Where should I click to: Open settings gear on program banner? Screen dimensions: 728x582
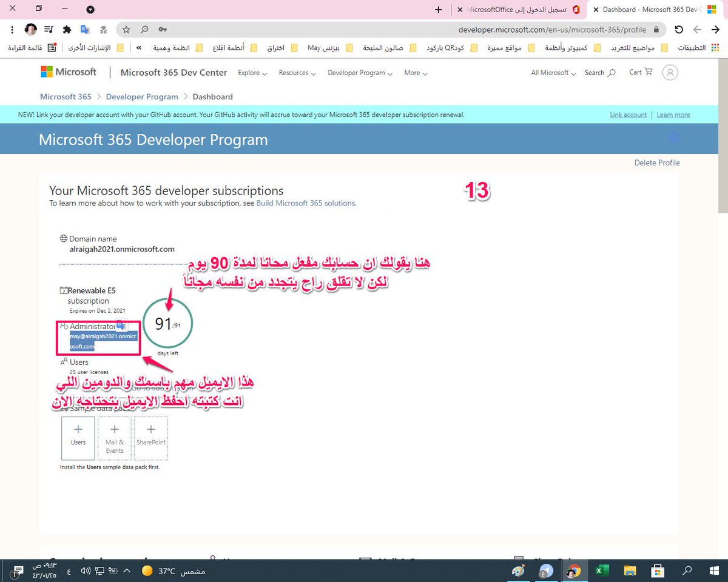(x=675, y=139)
